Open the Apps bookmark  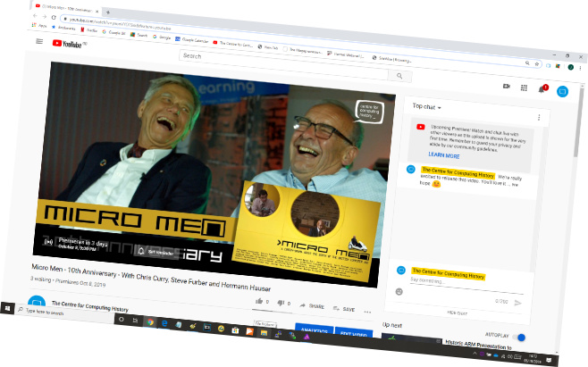click(x=39, y=26)
